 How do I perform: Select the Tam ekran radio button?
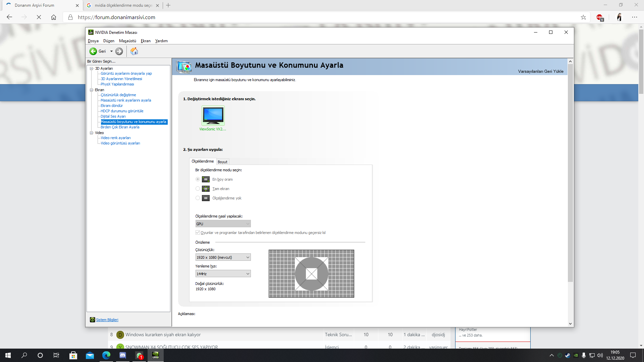pyautogui.click(x=198, y=189)
